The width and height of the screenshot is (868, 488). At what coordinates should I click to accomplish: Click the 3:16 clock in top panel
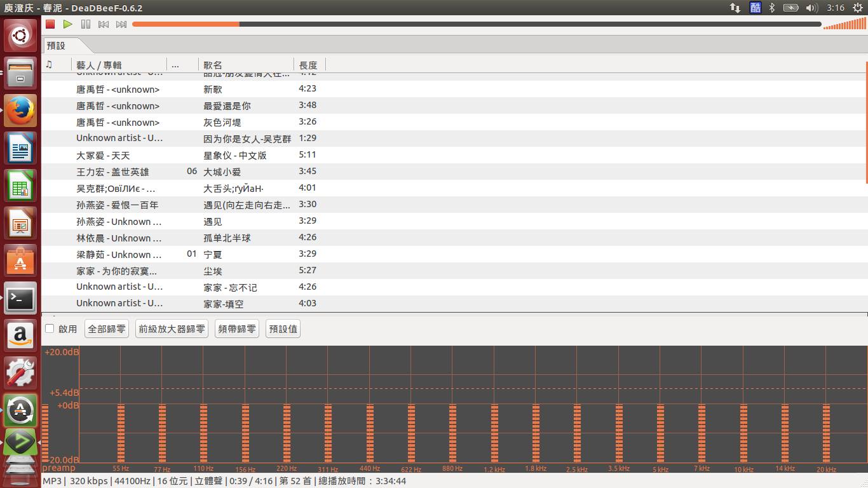836,8
